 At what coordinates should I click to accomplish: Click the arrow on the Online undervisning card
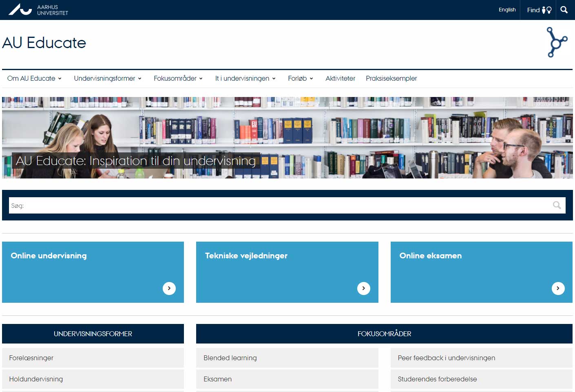[169, 288]
